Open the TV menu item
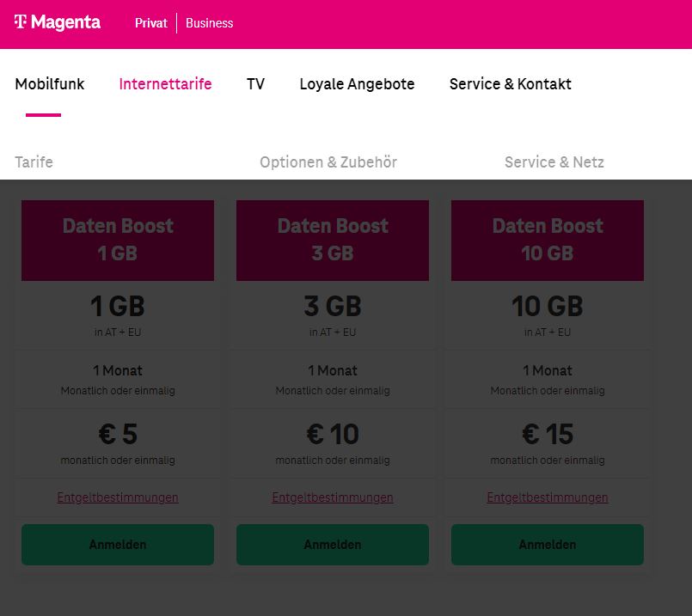The image size is (692, 616). pyautogui.click(x=255, y=84)
